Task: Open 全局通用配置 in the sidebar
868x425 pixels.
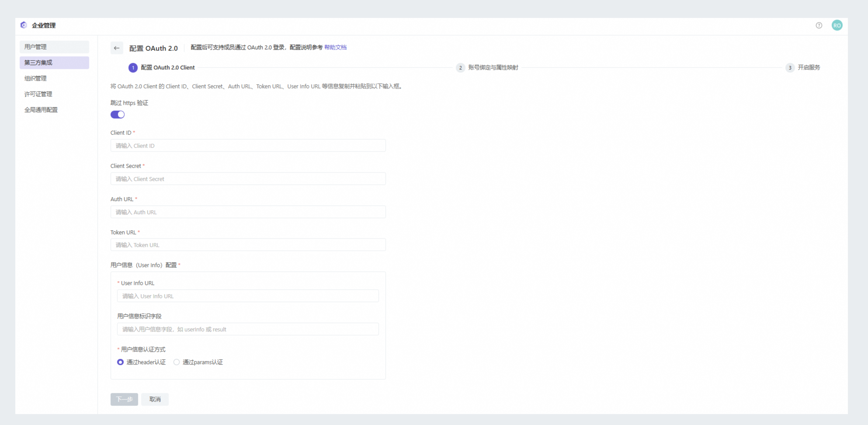Action: pyautogui.click(x=54, y=110)
